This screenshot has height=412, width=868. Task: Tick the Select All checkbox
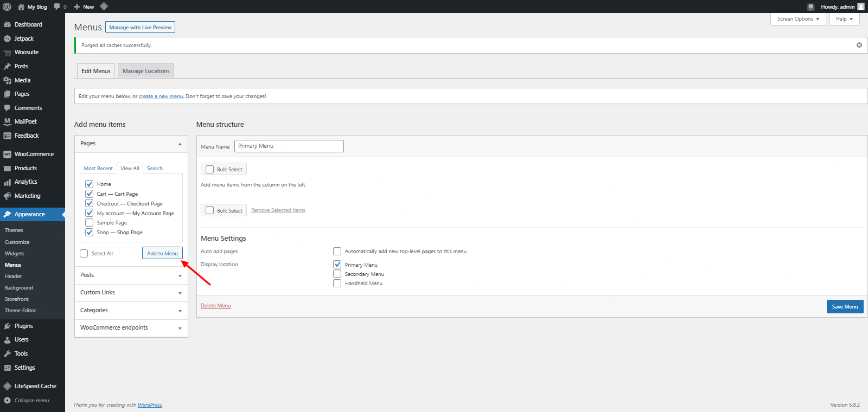[x=84, y=253]
